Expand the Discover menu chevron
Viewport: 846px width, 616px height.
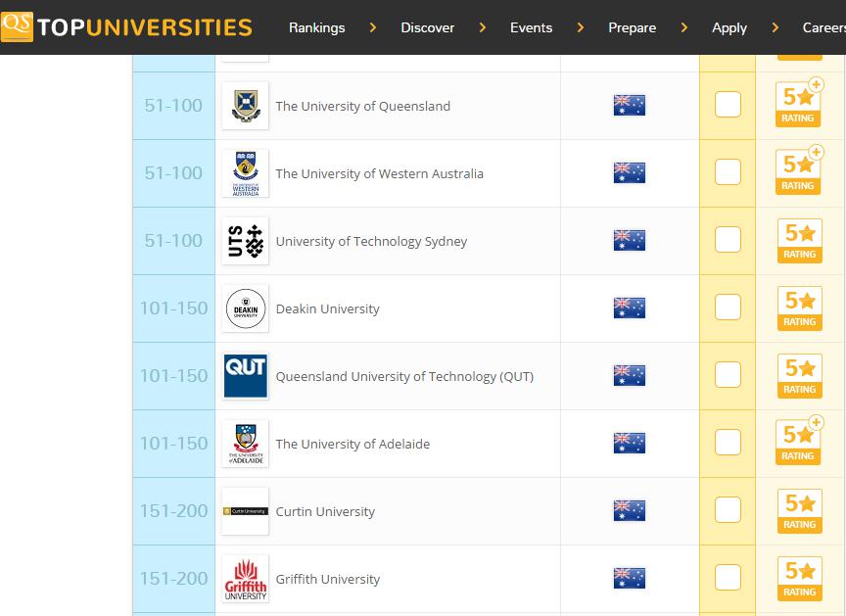pos(482,27)
